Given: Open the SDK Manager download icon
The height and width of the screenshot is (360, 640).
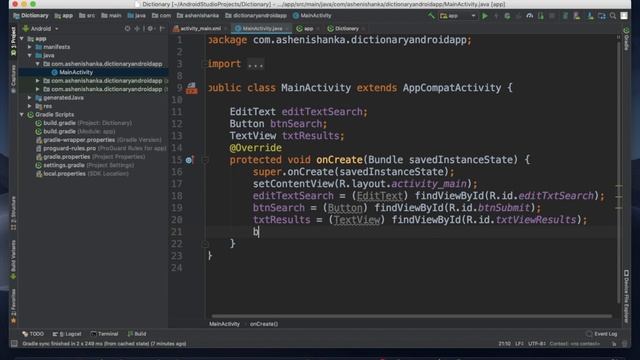Looking at the screenshot, I should click(x=590, y=16).
